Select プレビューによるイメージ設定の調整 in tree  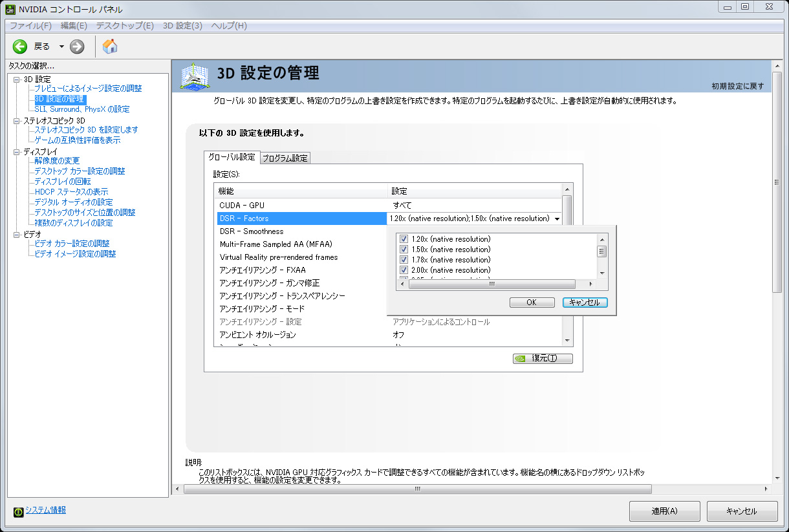pos(88,89)
